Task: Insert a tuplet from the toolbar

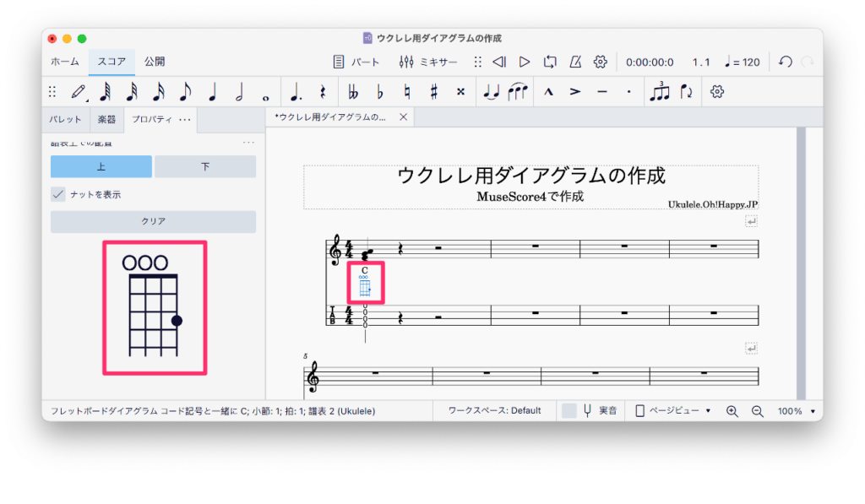Action: tap(659, 91)
